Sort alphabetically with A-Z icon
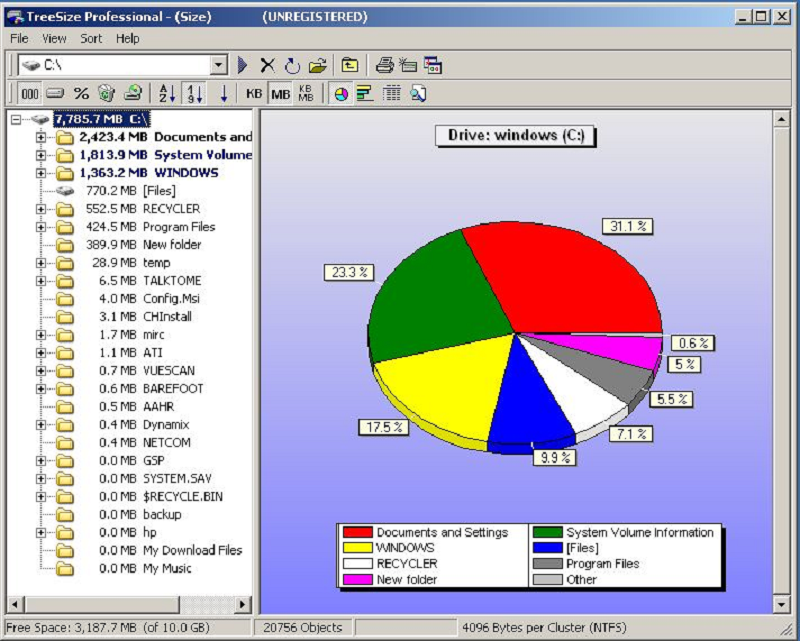The height and width of the screenshot is (641, 800). 167,94
